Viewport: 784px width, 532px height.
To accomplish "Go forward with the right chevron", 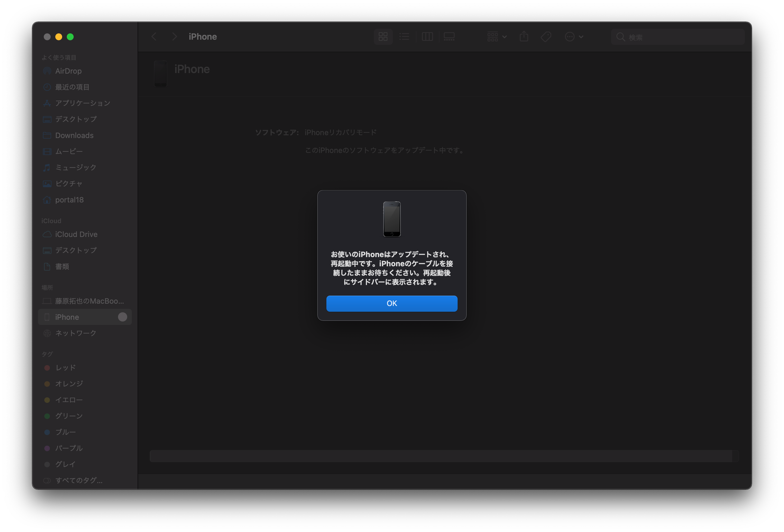I will pos(174,37).
